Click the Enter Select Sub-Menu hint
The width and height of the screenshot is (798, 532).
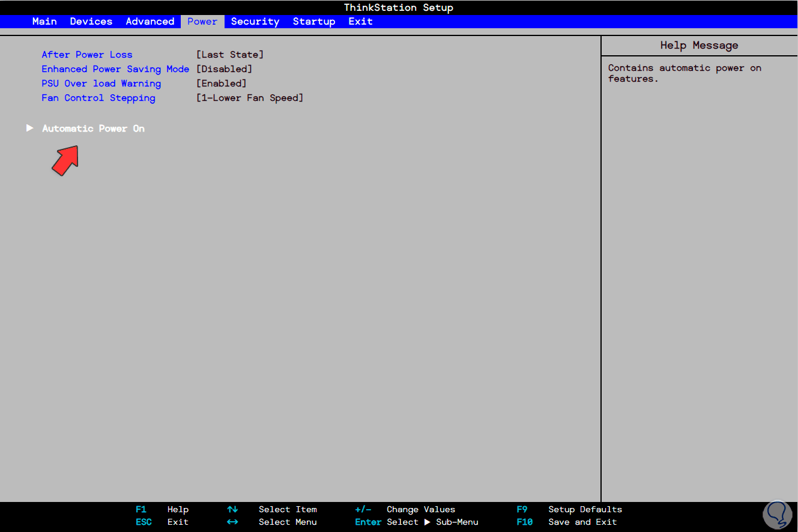pyautogui.click(x=417, y=522)
